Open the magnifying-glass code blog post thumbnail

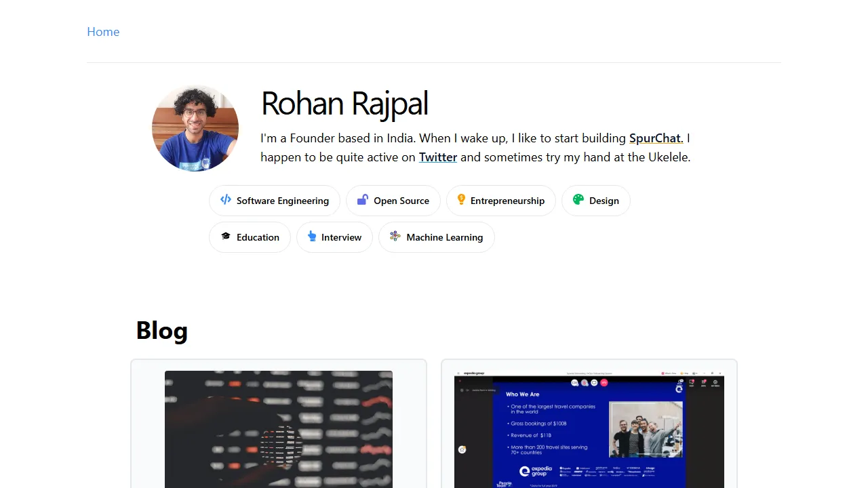tap(278, 429)
